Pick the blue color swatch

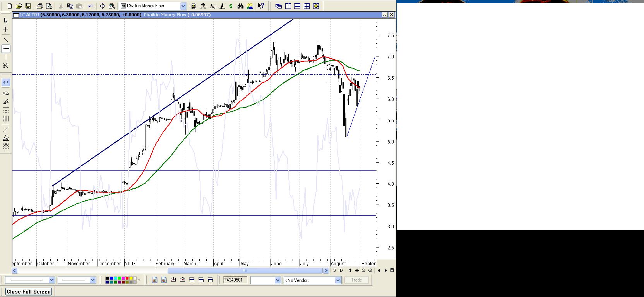coord(111,278)
